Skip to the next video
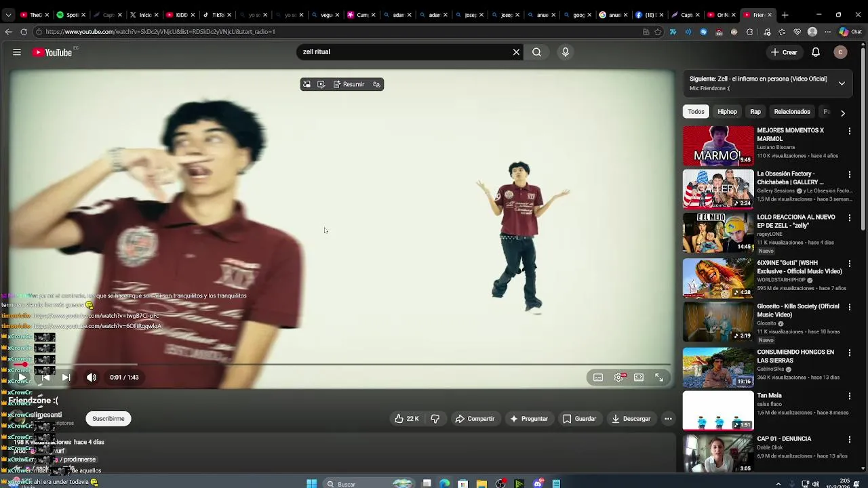Screen dimensions: 868x488 click(x=66, y=378)
